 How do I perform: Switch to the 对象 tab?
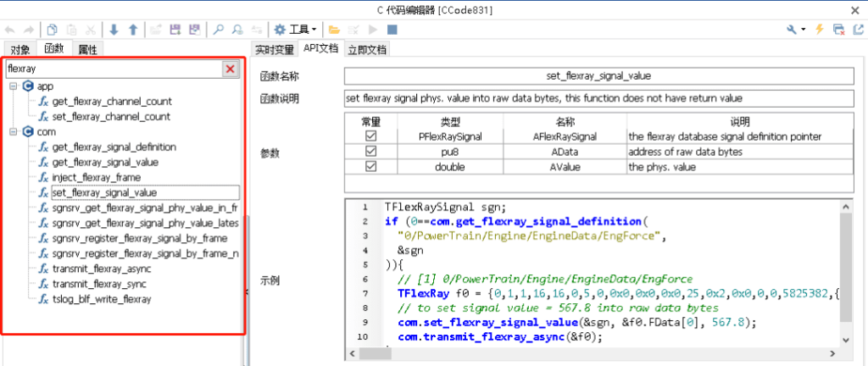tap(20, 50)
